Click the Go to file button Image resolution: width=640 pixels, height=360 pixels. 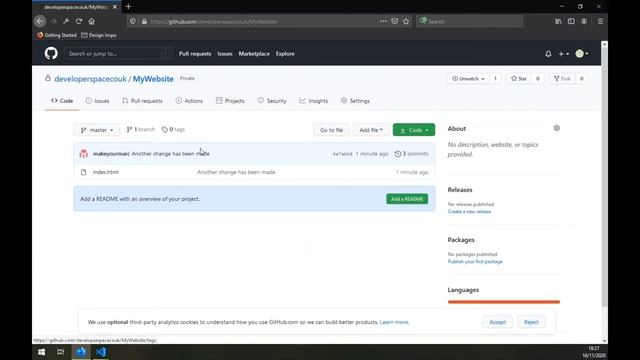click(331, 130)
